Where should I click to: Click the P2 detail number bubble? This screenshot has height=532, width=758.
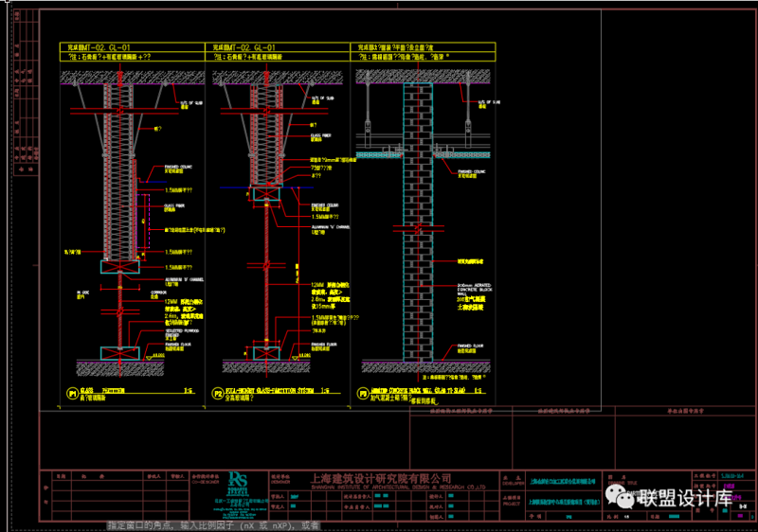point(217,391)
